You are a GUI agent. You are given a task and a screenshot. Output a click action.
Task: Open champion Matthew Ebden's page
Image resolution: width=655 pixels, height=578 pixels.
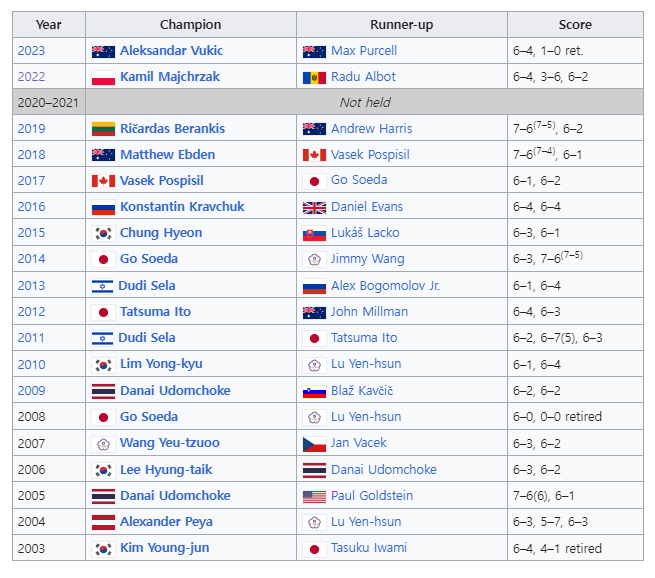(168, 155)
